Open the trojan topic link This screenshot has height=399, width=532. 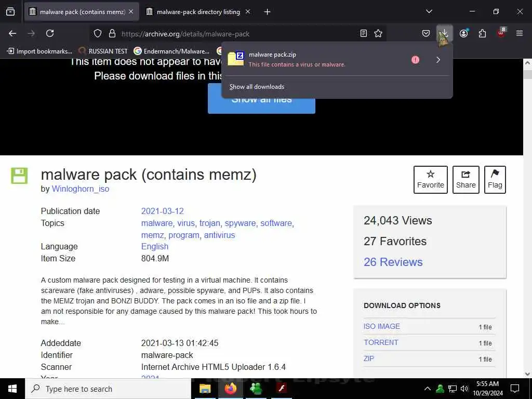pyautogui.click(x=210, y=223)
